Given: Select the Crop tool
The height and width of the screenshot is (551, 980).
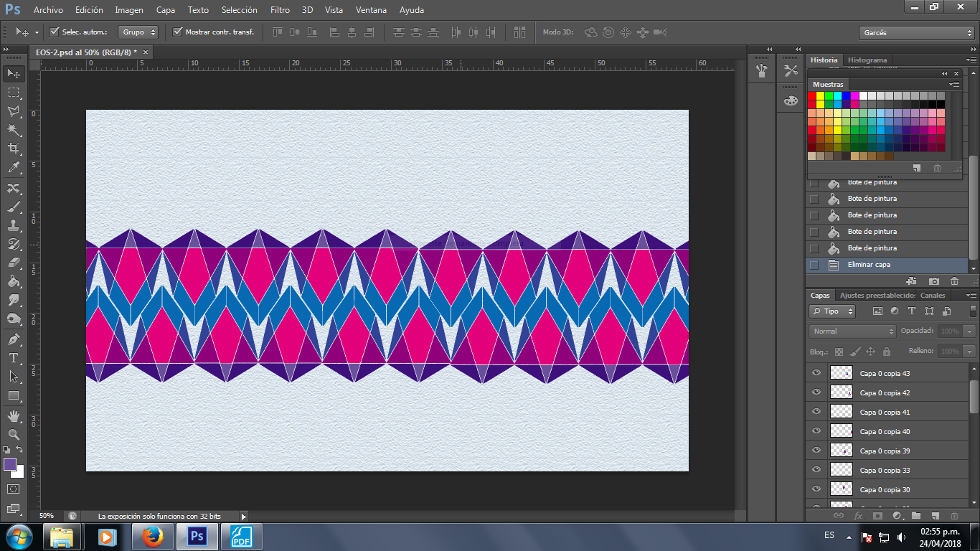Looking at the screenshot, I should click(14, 149).
